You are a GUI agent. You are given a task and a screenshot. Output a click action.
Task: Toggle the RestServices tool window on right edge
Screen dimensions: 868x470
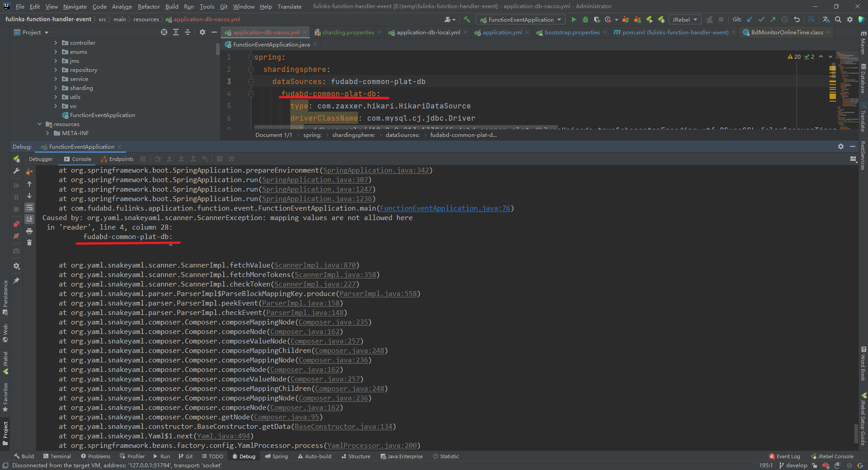[863, 155]
